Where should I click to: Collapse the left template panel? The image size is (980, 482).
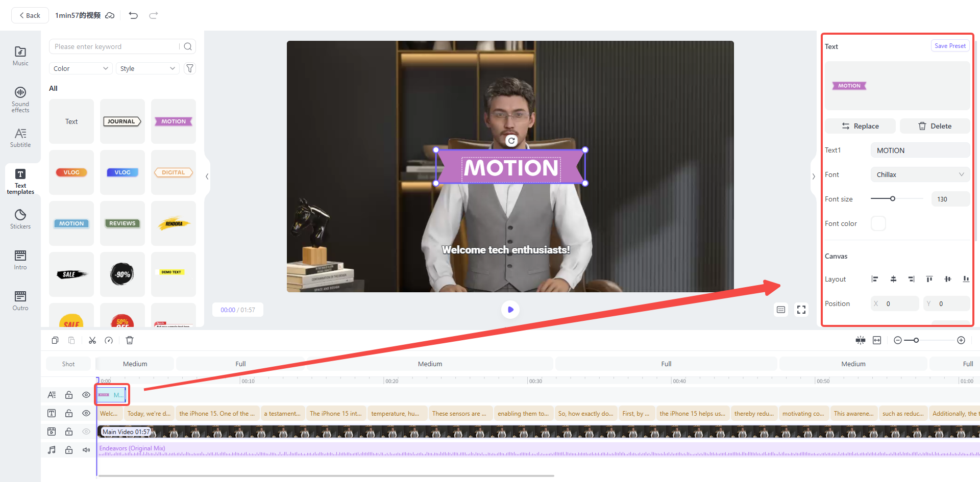207,176
